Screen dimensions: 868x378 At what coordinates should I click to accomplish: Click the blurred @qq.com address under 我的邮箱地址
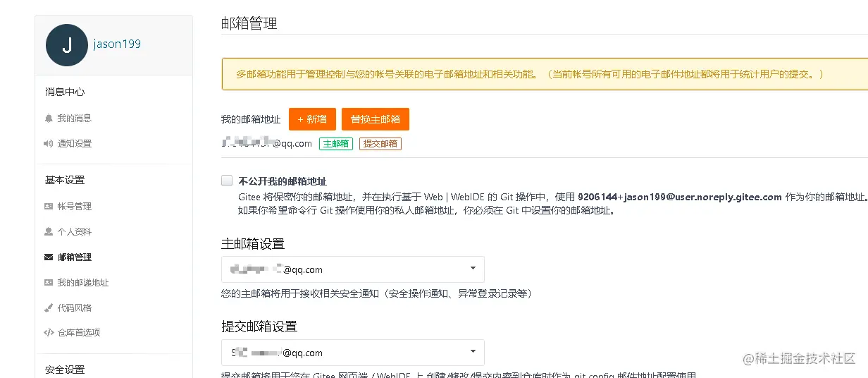coord(266,143)
